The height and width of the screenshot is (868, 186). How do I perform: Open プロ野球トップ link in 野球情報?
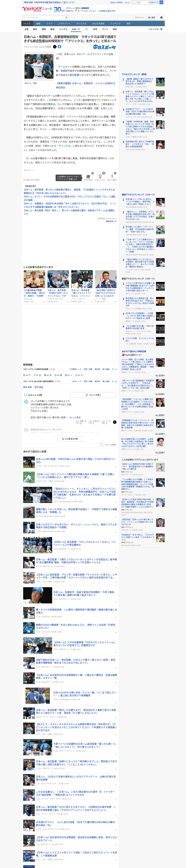coord(75,369)
